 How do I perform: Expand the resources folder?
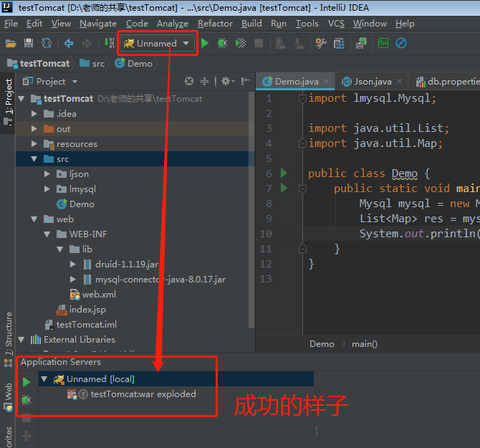point(34,143)
